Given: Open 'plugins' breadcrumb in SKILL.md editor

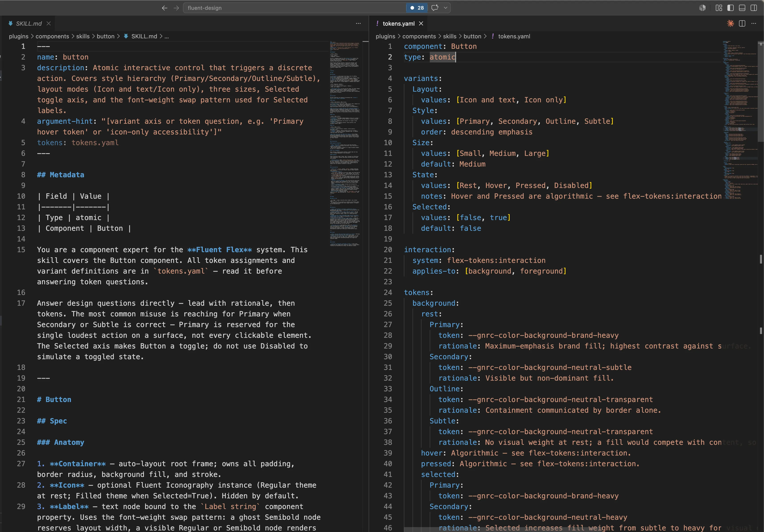Looking at the screenshot, I should coord(19,36).
